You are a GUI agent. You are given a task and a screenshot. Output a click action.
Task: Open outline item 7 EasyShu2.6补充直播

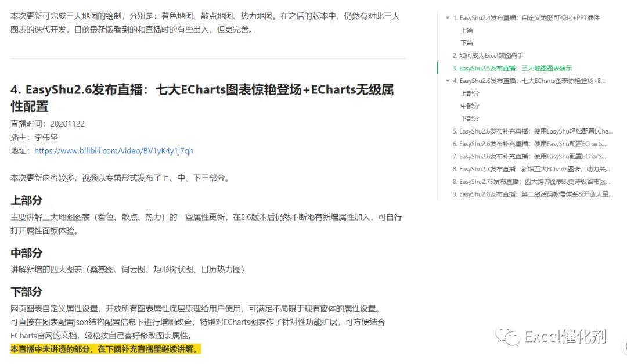530,156
